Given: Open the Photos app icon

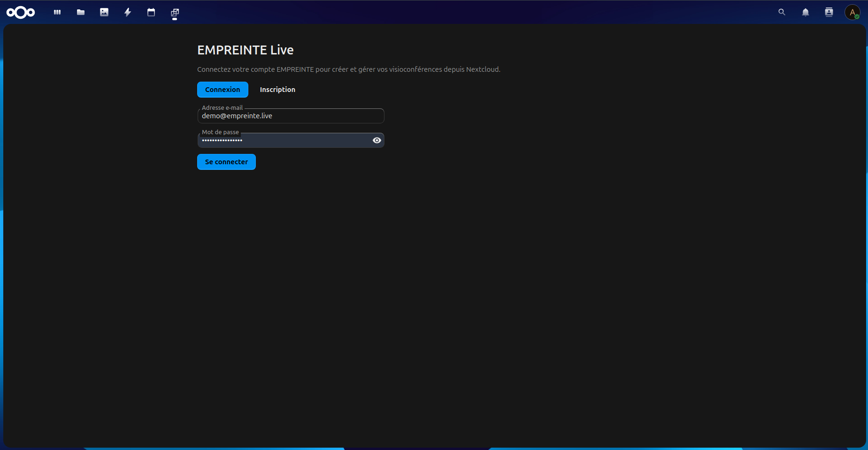Looking at the screenshot, I should pos(104,12).
